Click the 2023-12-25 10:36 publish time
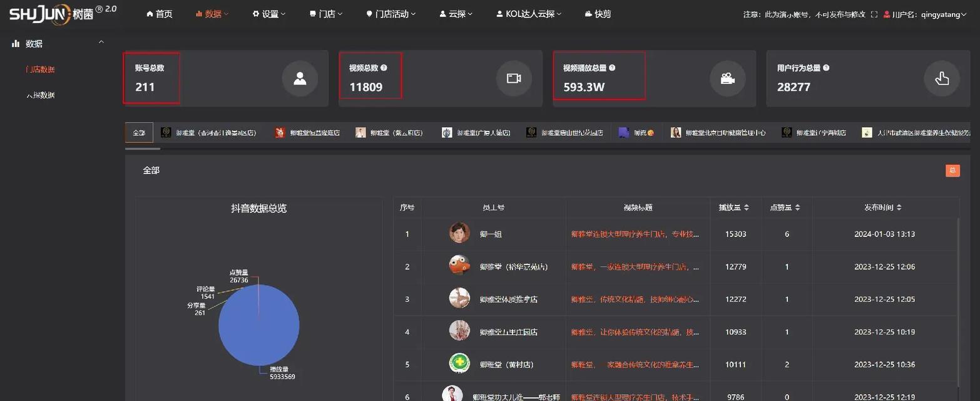Image resolution: width=980 pixels, height=401 pixels. 884,364
